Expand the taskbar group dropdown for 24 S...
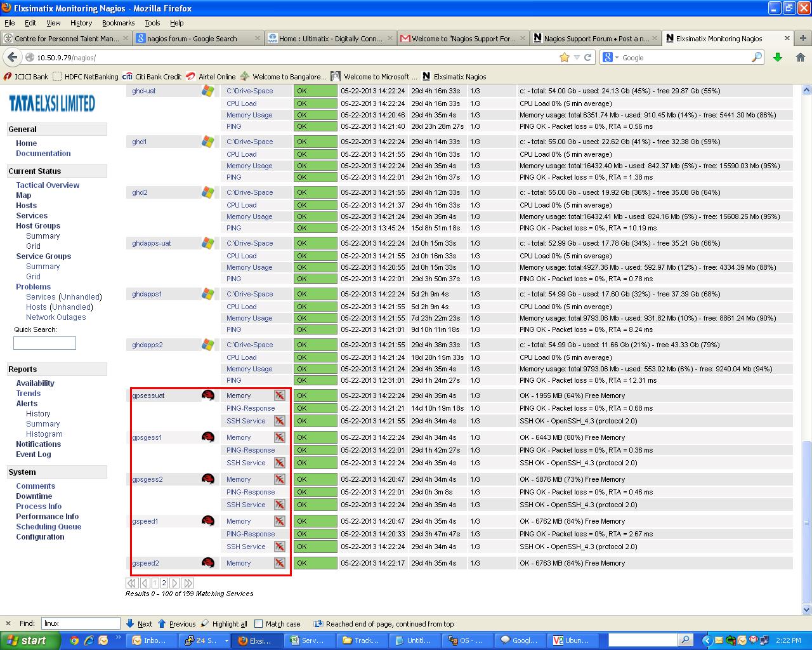 click(x=226, y=640)
